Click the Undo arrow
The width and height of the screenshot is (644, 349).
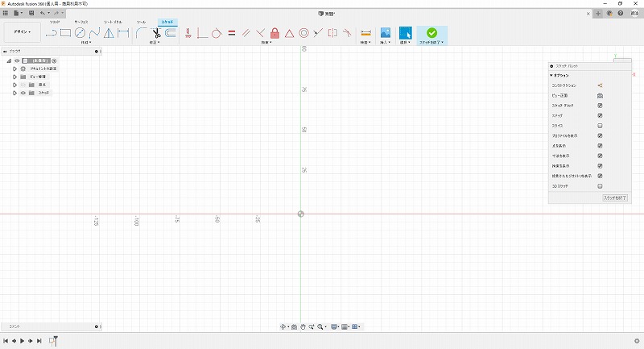pyautogui.click(x=43, y=13)
